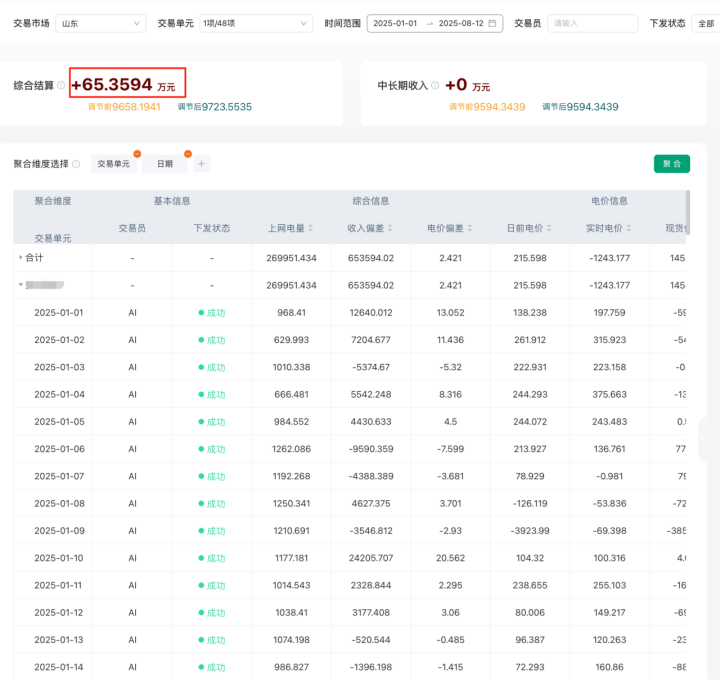Remove 日期 dimension via orange badge
721x681 pixels.
[x=187, y=154]
